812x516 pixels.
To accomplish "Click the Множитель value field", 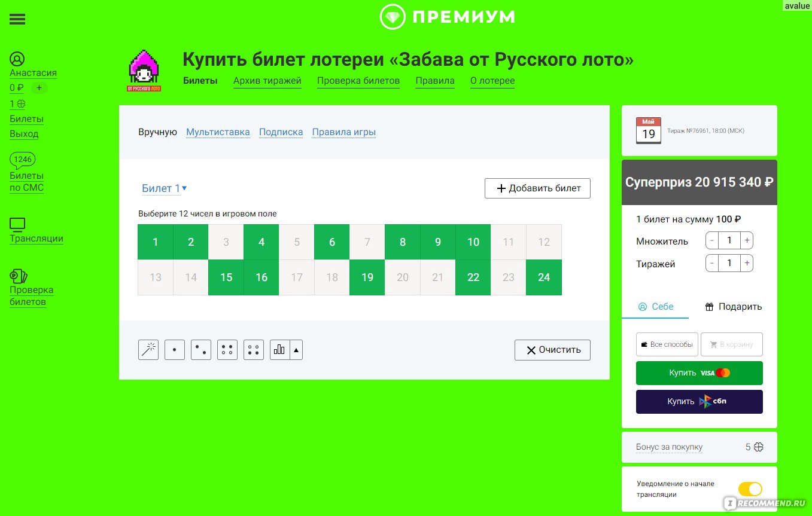I will (x=729, y=241).
